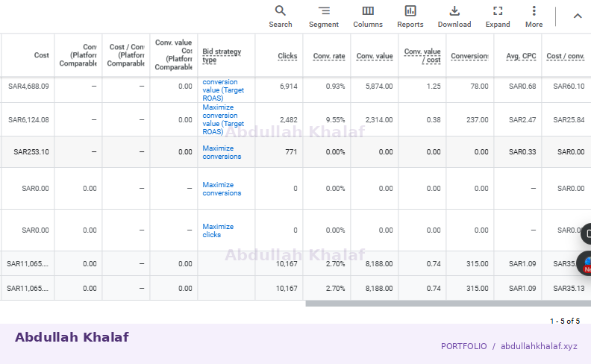The height and width of the screenshot is (364, 591).
Task: Select the 237.00 conversions cell
Action: point(477,120)
